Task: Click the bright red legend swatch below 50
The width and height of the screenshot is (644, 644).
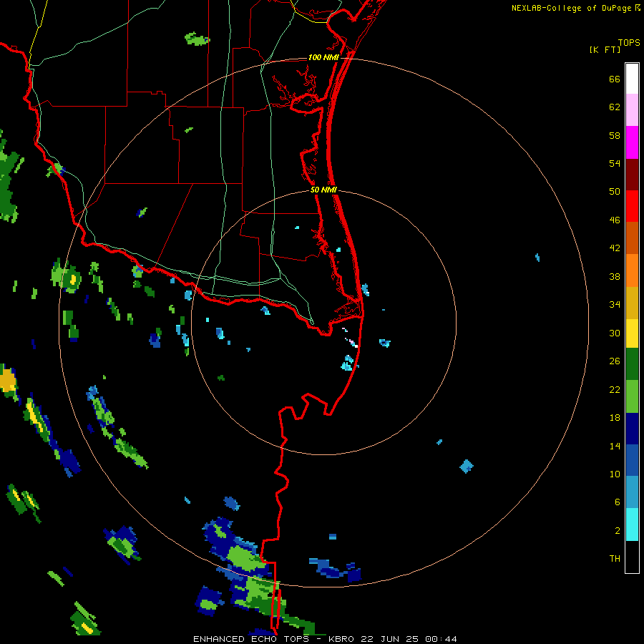Action: (632, 206)
